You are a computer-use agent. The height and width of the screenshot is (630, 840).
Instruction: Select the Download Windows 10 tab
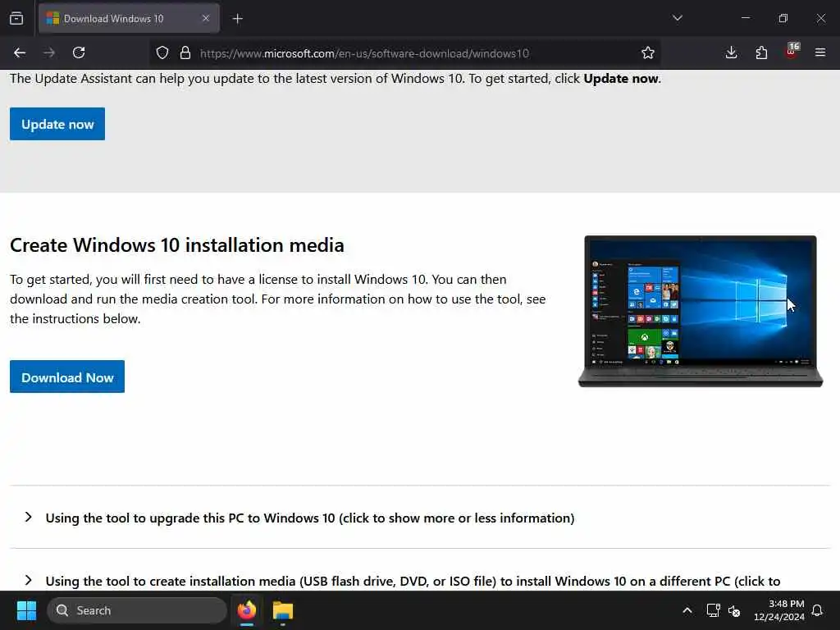tap(129, 19)
